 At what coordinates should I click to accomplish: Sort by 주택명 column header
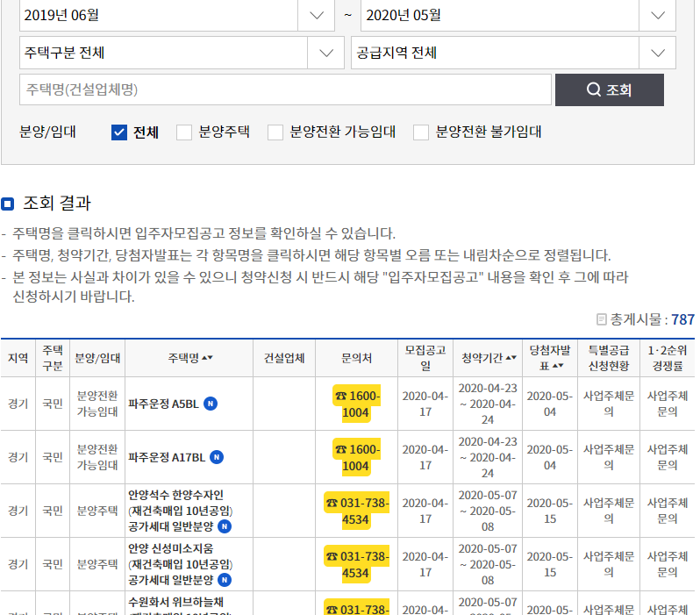tap(190, 358)
